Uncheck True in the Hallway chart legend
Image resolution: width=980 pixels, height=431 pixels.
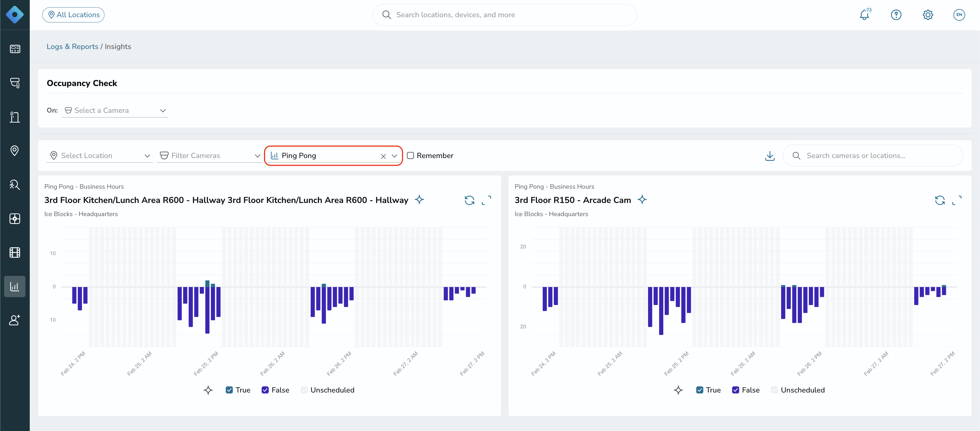[x=229, y=390]
